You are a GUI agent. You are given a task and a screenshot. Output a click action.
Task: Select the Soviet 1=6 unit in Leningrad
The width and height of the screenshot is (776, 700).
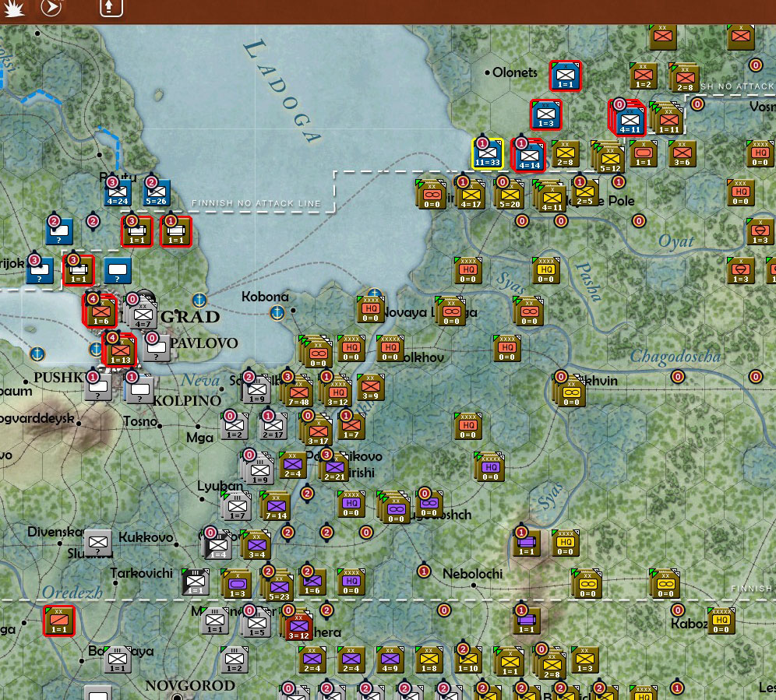pyautogui.click(x=101, y=312)
